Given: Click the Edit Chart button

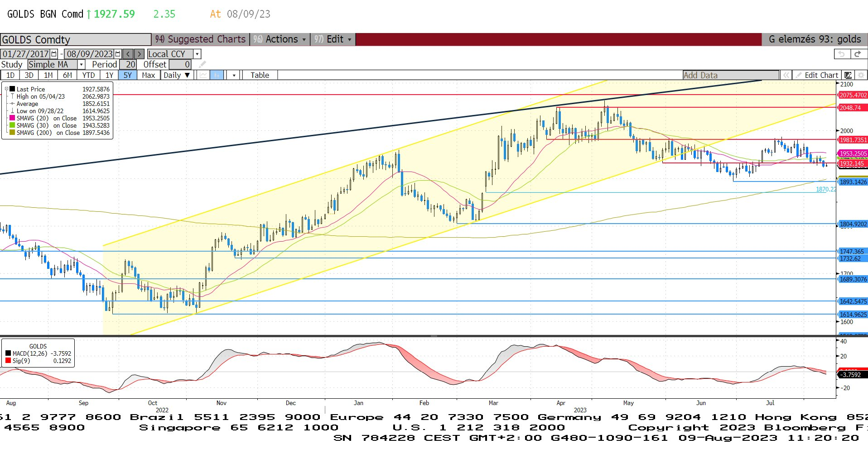Looking at the screenshot, I should [x=817, y=75].
